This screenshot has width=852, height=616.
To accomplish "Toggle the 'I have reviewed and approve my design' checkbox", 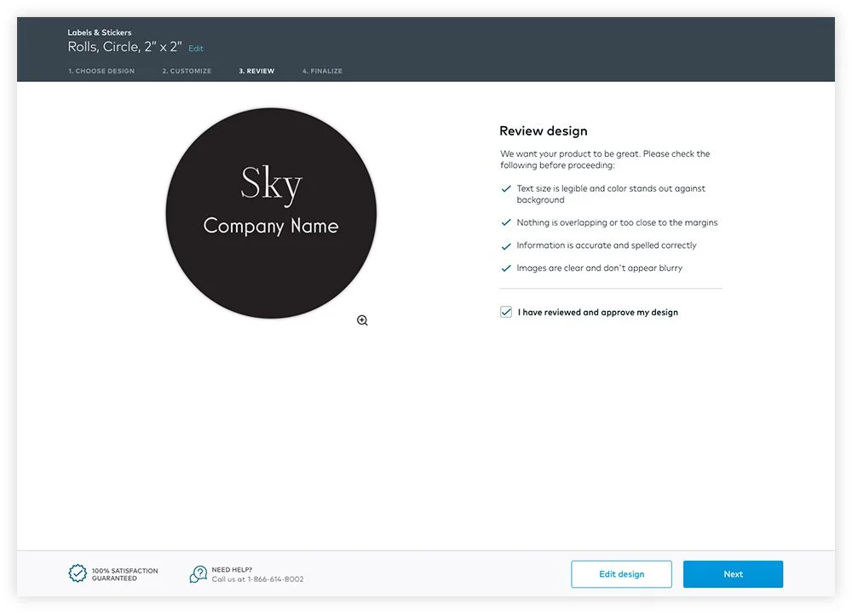I will 506,312.
